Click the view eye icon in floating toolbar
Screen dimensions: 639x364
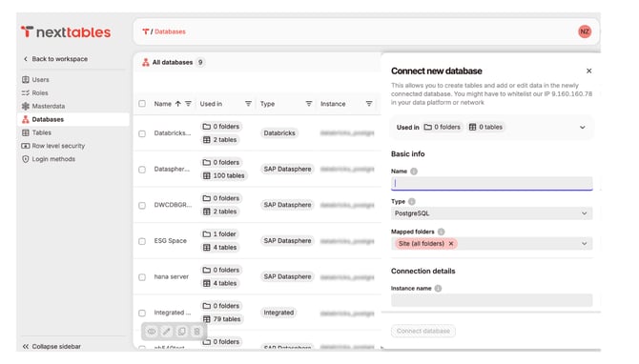152,332
